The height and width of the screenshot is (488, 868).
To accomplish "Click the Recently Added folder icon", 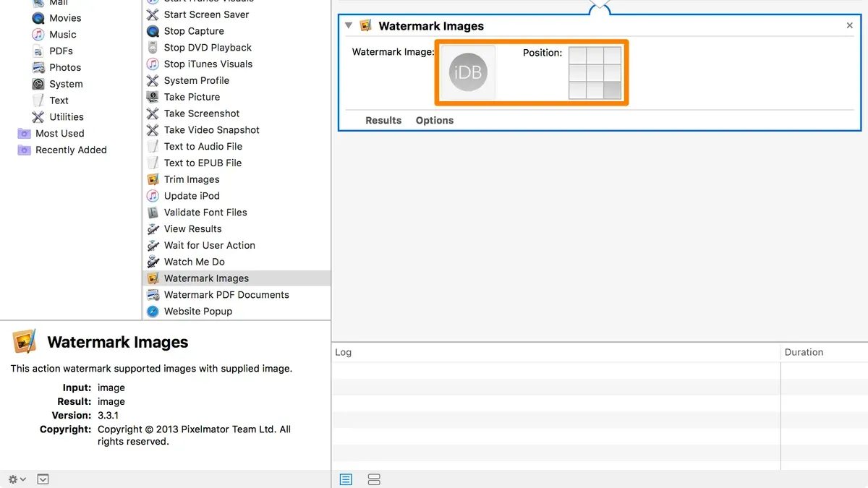I will (x=24, y=150).
